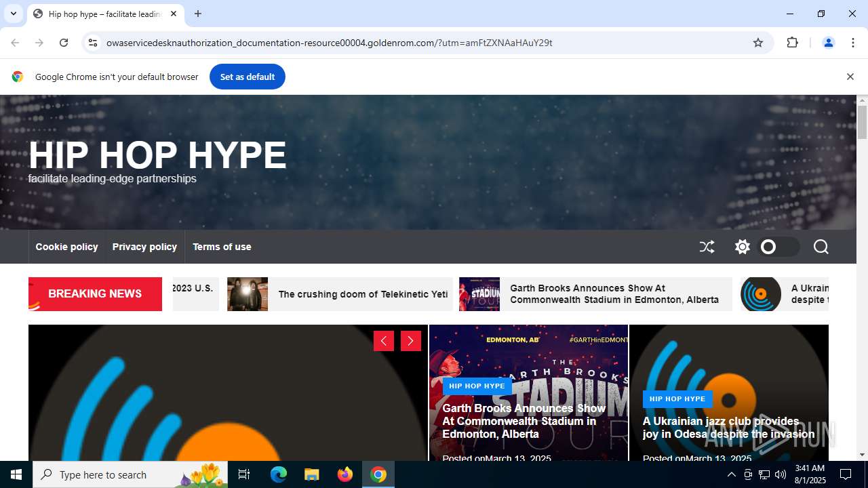
Task: Open File Explorer from taskbar
Action: coord(311,474)
